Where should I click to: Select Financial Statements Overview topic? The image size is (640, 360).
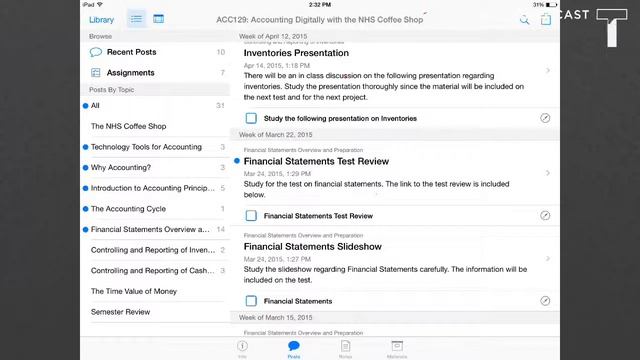click(x=155, y=229)
